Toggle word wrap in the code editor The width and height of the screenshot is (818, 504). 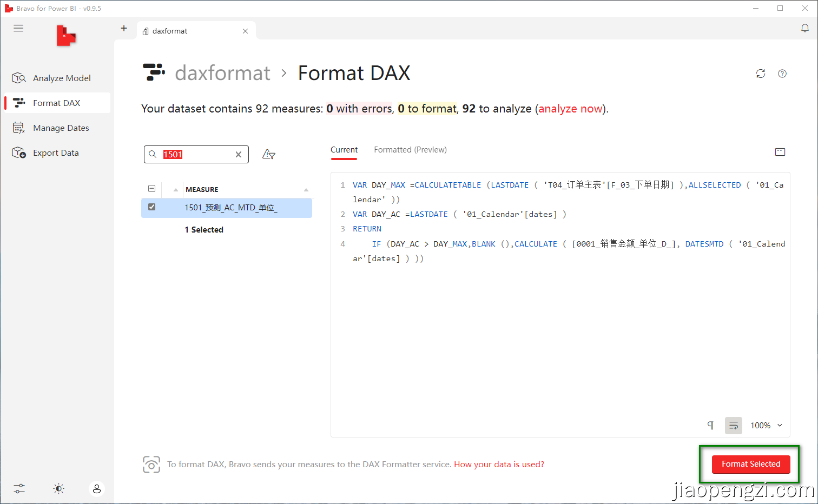pos(734,426)
